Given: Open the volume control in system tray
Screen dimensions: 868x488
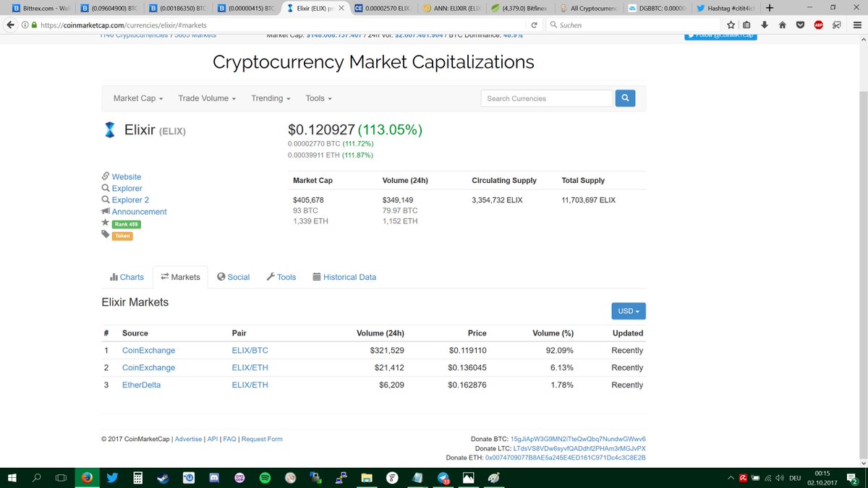Looking at the screenshot, I should point(778,478).
